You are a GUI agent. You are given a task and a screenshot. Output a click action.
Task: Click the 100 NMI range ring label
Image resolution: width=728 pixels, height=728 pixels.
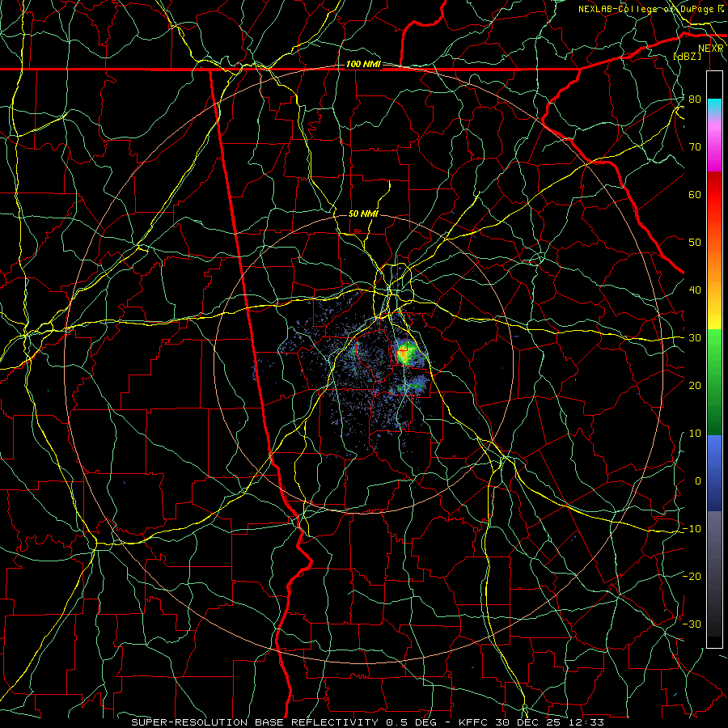[x=363, y=64]
